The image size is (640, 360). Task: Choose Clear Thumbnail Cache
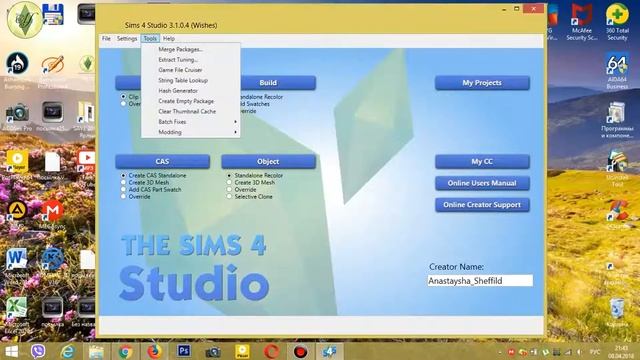coord(191,111)
